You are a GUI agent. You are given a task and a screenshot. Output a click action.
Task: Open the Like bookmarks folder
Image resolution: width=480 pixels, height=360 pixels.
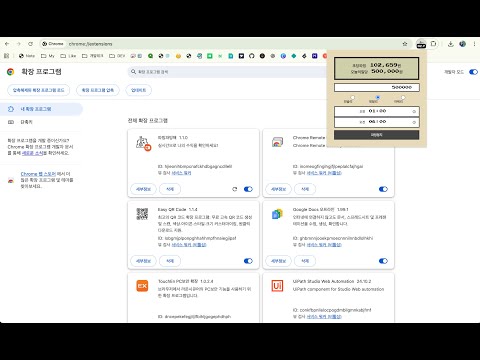(x=68, y=56)
